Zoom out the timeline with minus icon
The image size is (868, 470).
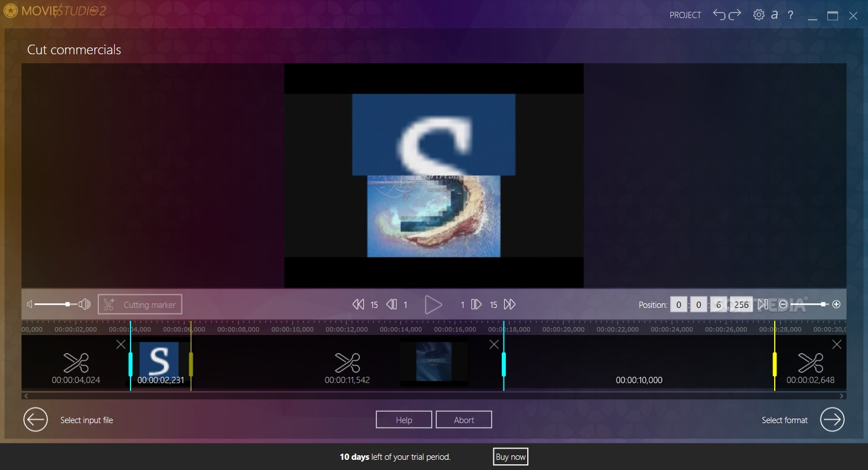pos(783,304)
